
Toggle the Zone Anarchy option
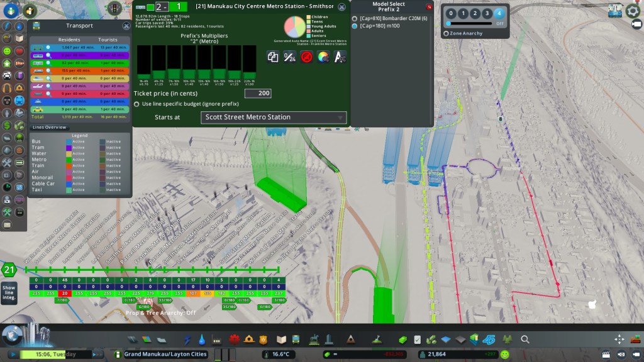point(446,33)
